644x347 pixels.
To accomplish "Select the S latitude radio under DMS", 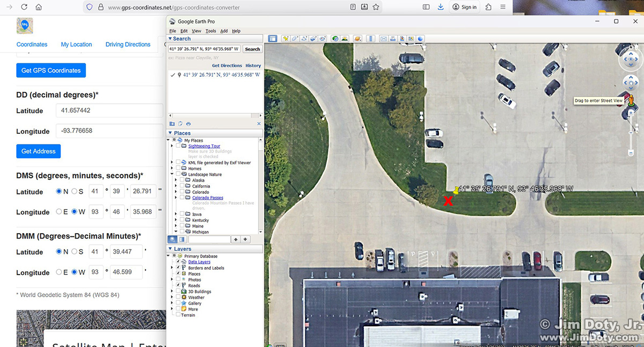I will [74, 192].
